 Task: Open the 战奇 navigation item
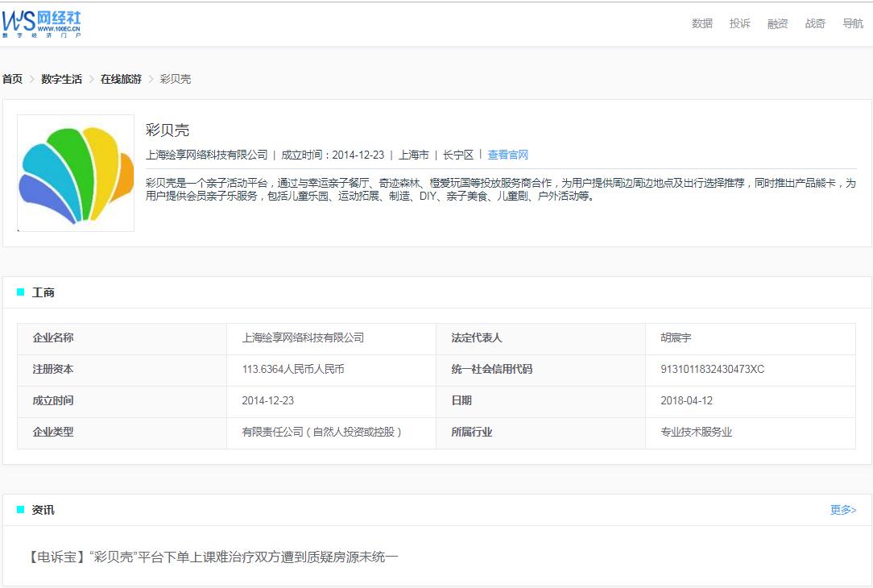click(814, 23)
